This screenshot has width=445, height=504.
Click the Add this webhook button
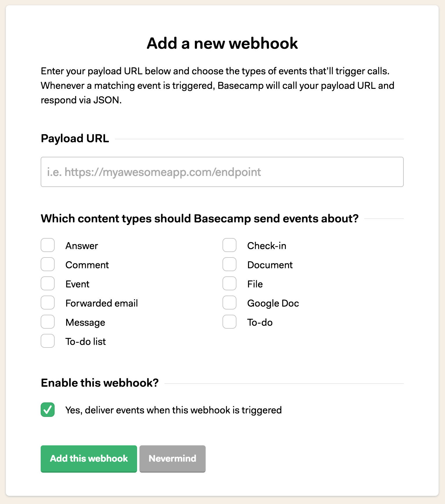(89, 459)
